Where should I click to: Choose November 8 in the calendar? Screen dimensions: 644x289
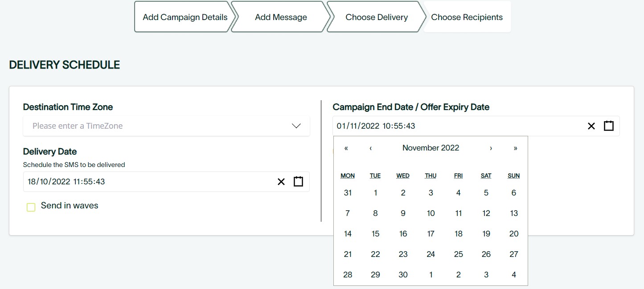click(x=376, y=213)
